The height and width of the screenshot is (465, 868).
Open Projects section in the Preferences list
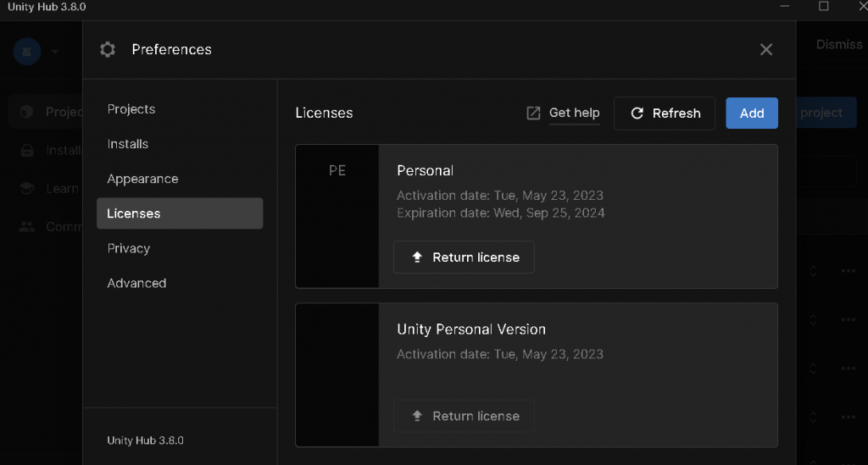(131, 109)
